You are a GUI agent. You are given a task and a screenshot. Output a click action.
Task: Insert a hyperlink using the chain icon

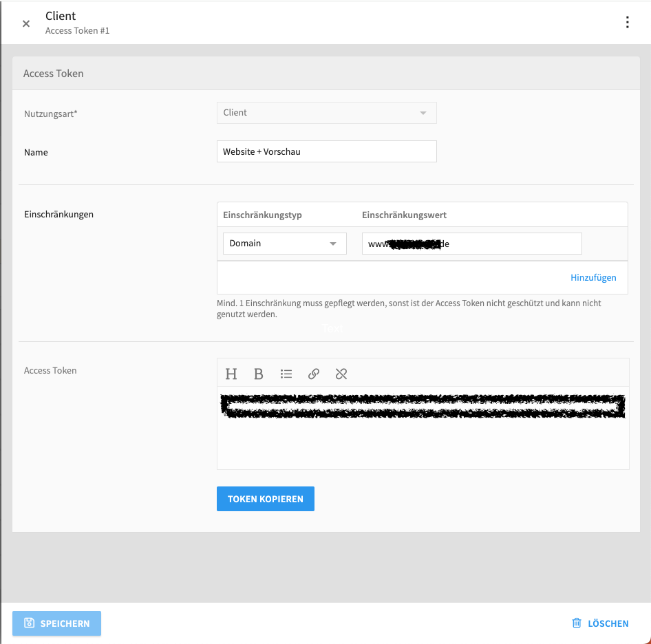point(314,374)
